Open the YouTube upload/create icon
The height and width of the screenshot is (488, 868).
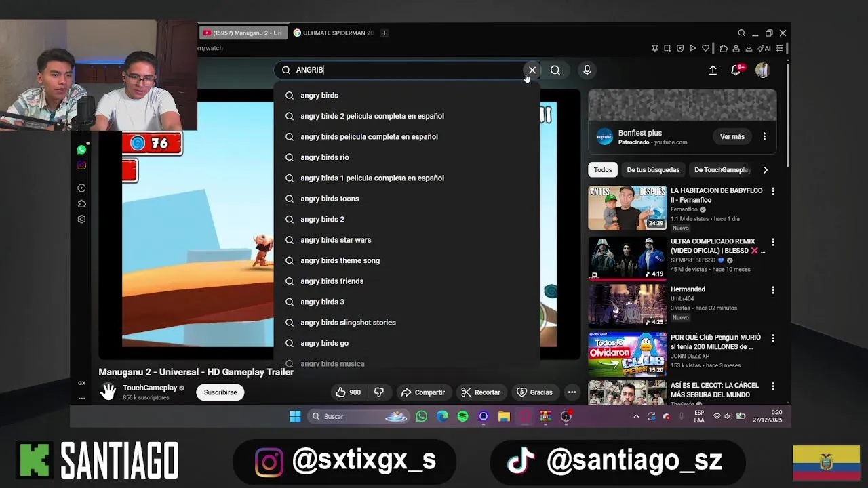pyautogui.click(x=713, y=70)
